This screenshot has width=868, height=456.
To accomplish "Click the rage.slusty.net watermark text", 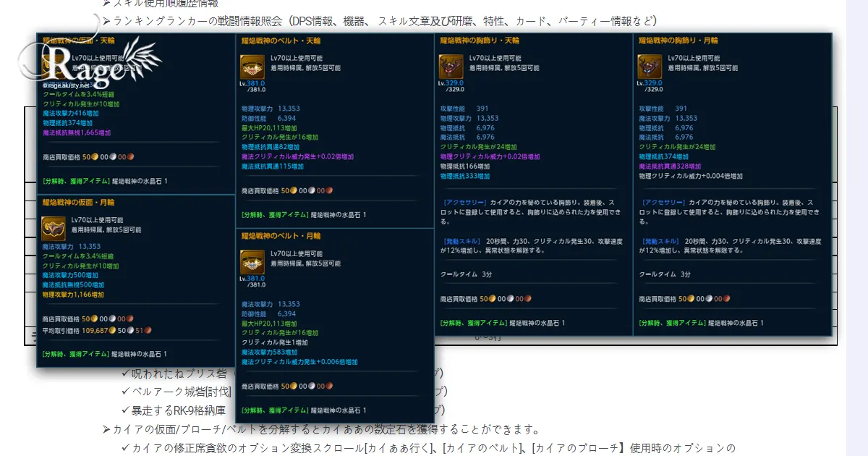I will (x=67, y=85).
